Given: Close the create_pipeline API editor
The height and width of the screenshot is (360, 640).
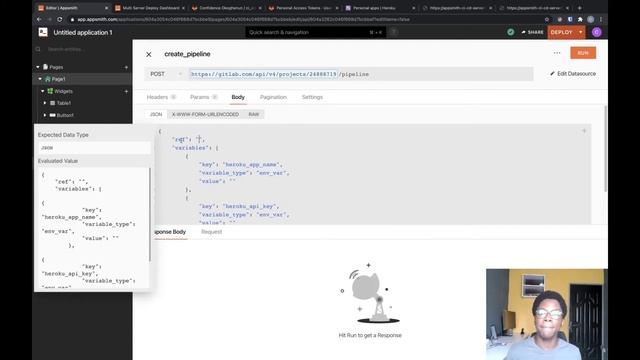Looking at the screenshot, I should point(149,54).
